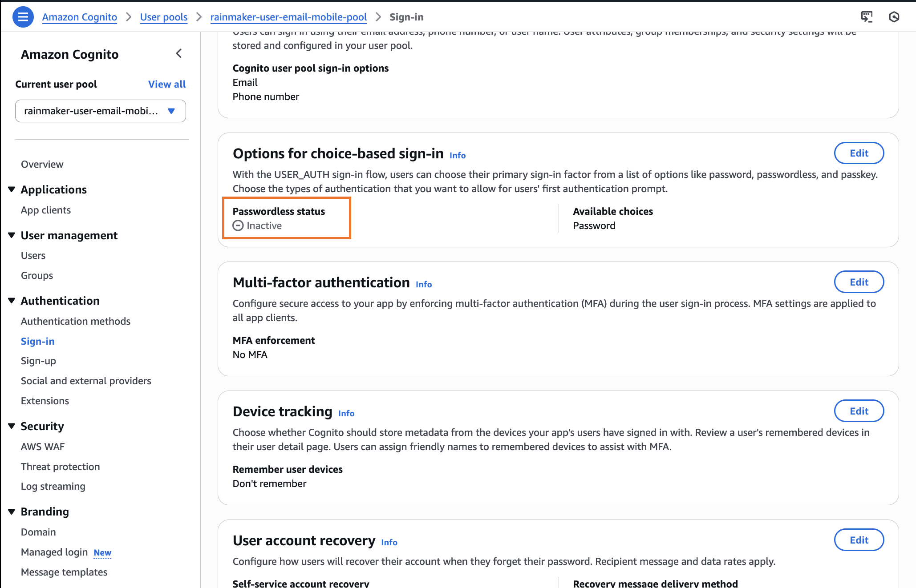Open Threat protection settings

click(60, 466)
